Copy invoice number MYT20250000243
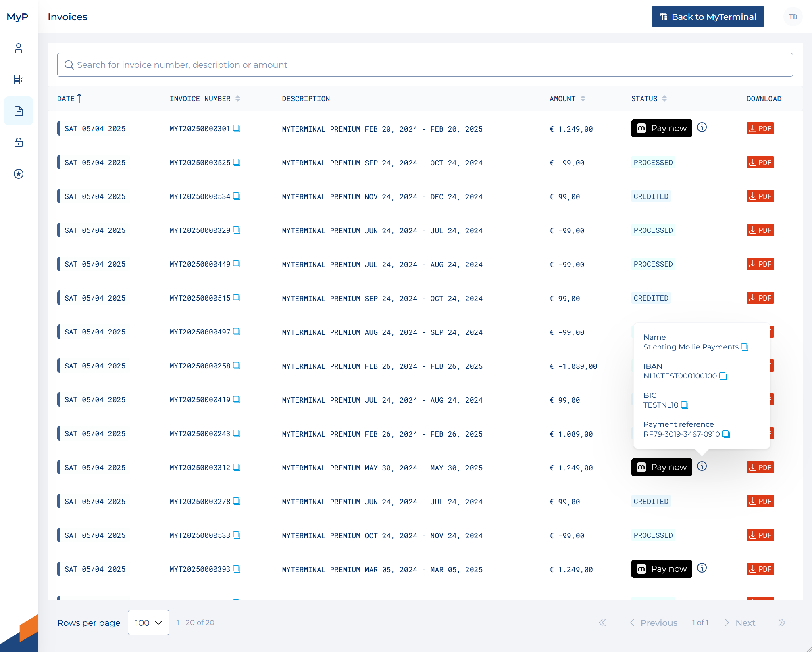This screenshot has width=812, height=652. [x=237, y=433]
